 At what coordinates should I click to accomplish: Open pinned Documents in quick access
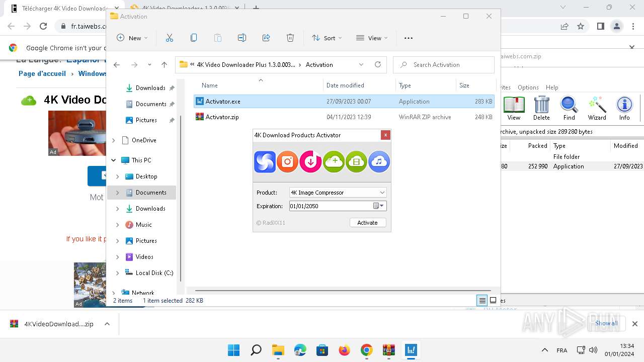[151, 104]
